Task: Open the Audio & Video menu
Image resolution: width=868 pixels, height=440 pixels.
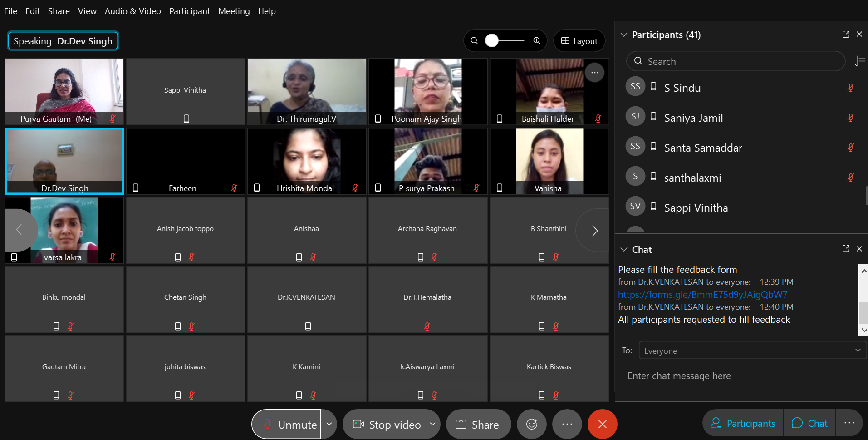Action: pos(132,11)
